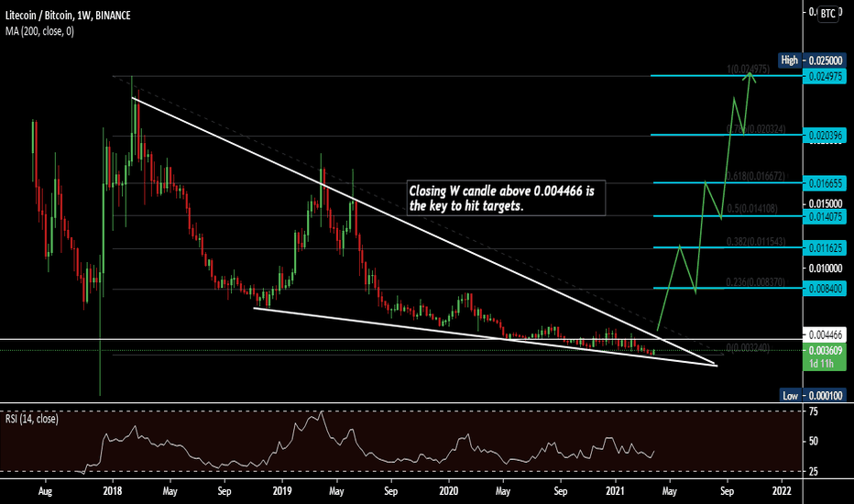Viewport: 854px width, 504px height.
Task: Click the High 0.025000 price label
Action: point(812,60)
